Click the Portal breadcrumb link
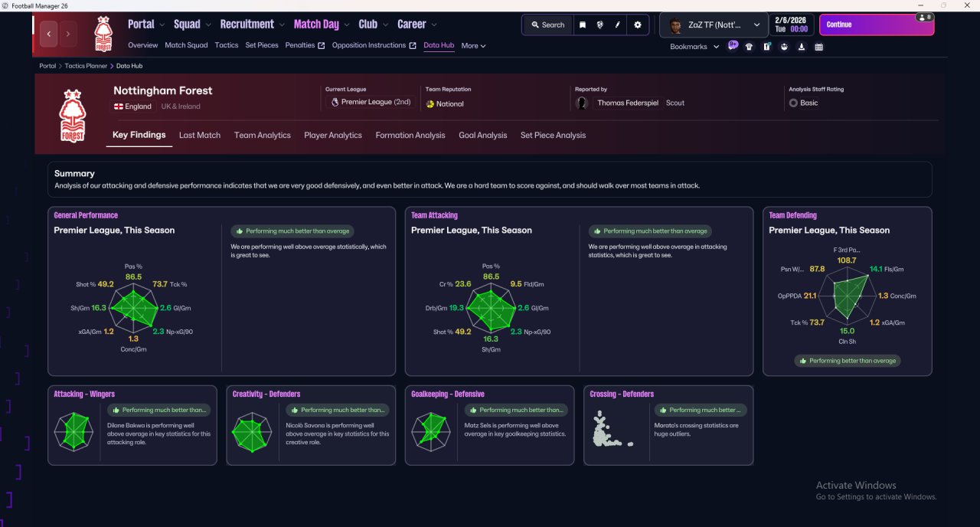The width and height of the screenshot is (980, 527). (x=47, y=66)
